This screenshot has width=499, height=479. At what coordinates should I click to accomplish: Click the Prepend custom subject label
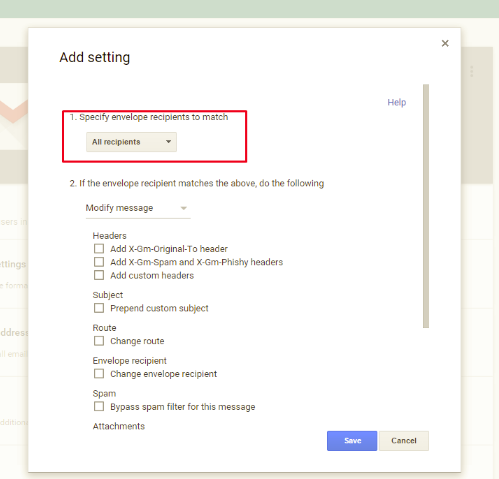coord(159,308)
